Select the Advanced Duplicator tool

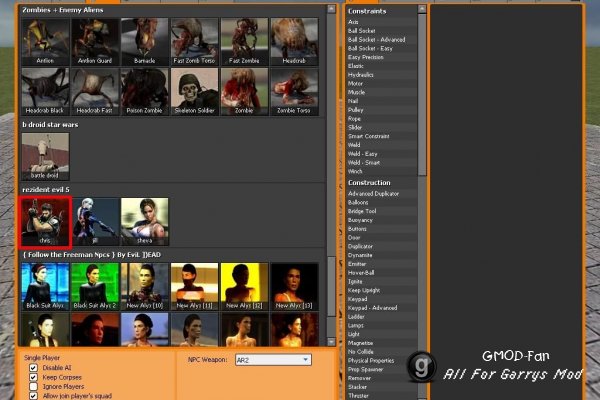pos(382,194)
